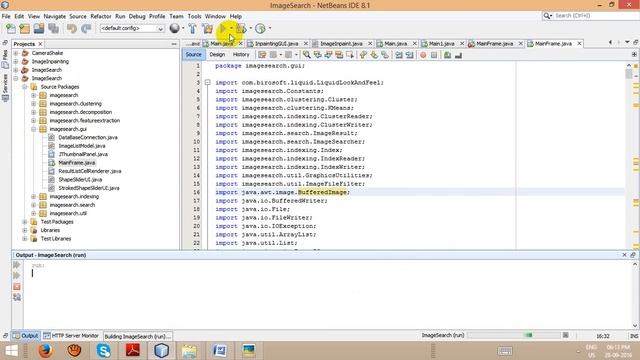This screenshot has height=360, width=640.
Task: Collapse the imagesearch.gui package
Action: click(x=33, y=129)
